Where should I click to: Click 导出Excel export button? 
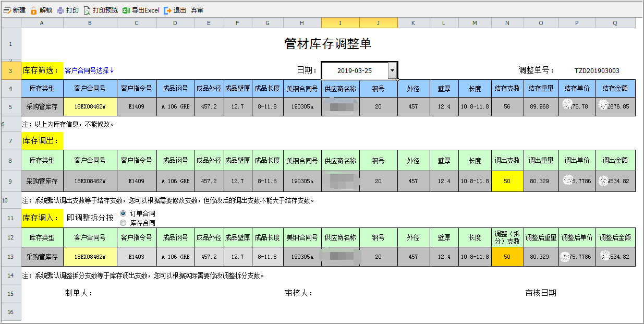click(x=141, y=10)
